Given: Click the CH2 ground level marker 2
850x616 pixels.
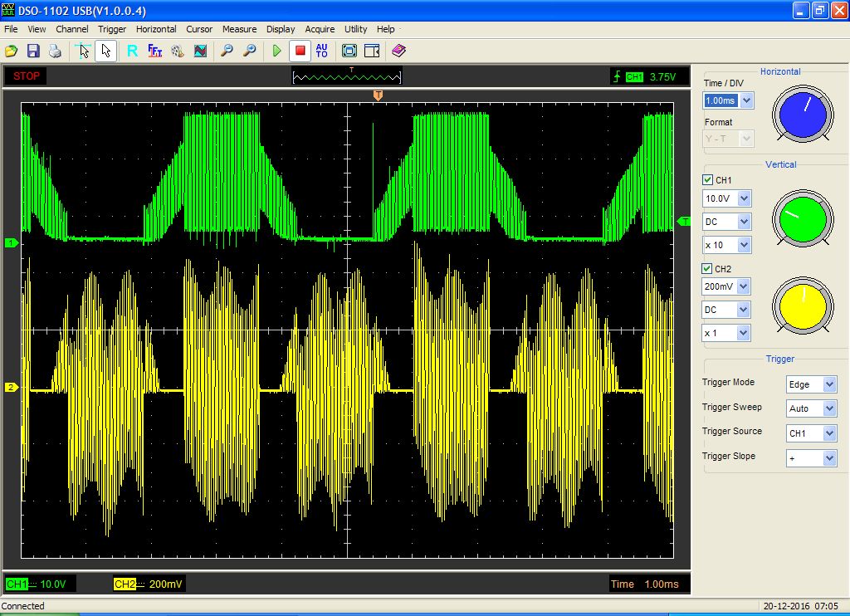Looking at the screenshot, I should pyautogui.click(x=12, y=387).
